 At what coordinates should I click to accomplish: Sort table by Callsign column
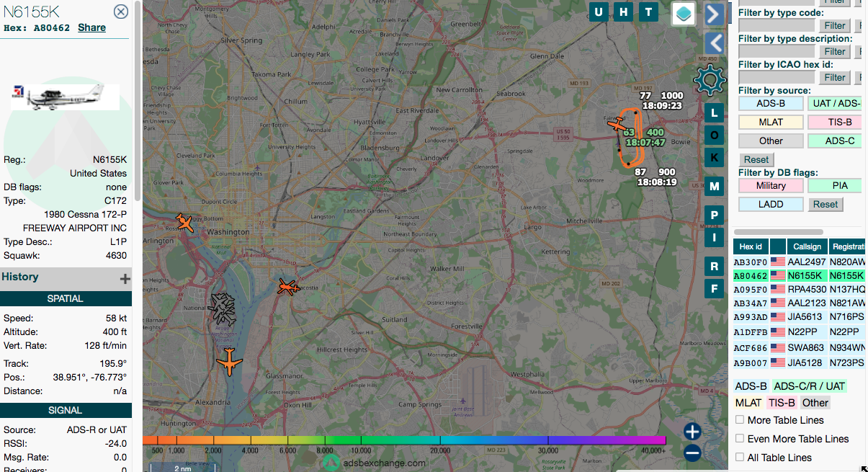coord(807,246)
